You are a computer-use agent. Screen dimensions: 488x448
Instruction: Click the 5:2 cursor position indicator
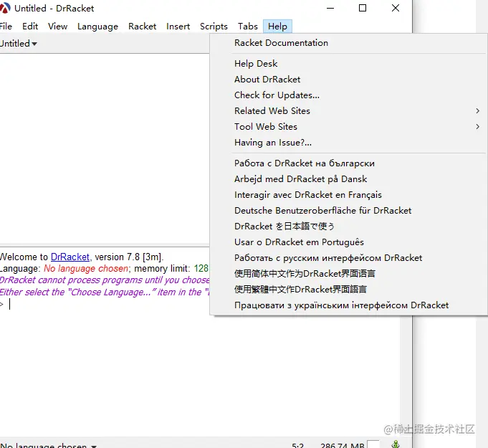[x=297, y=446]
